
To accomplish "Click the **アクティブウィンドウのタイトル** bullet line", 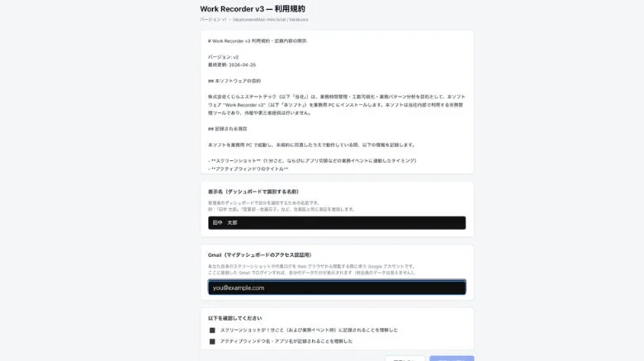I will pyautogui.click(x=248, y=169).
